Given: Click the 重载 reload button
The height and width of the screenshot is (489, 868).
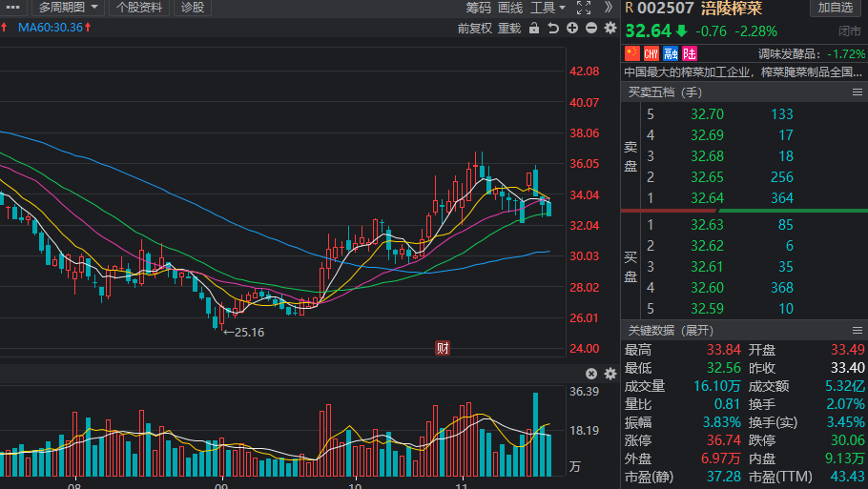Looking at the screenshot, I should (509, 28).
